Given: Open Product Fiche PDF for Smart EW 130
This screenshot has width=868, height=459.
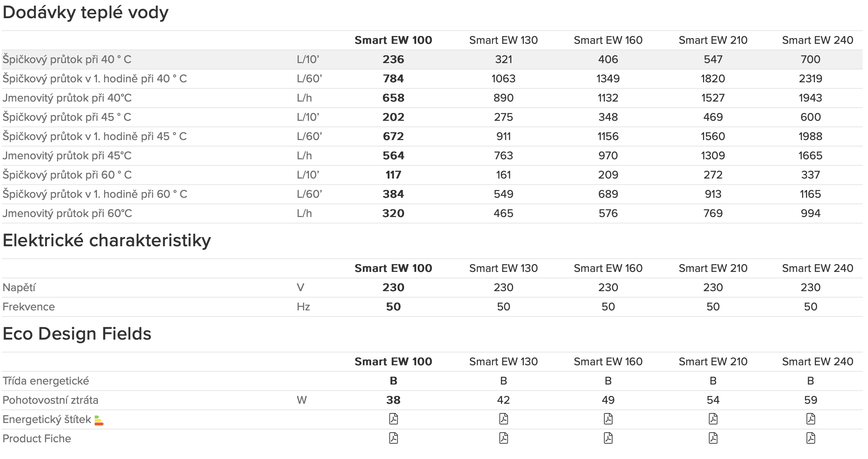Looking at the screenshot, I should tap(503, 438).
